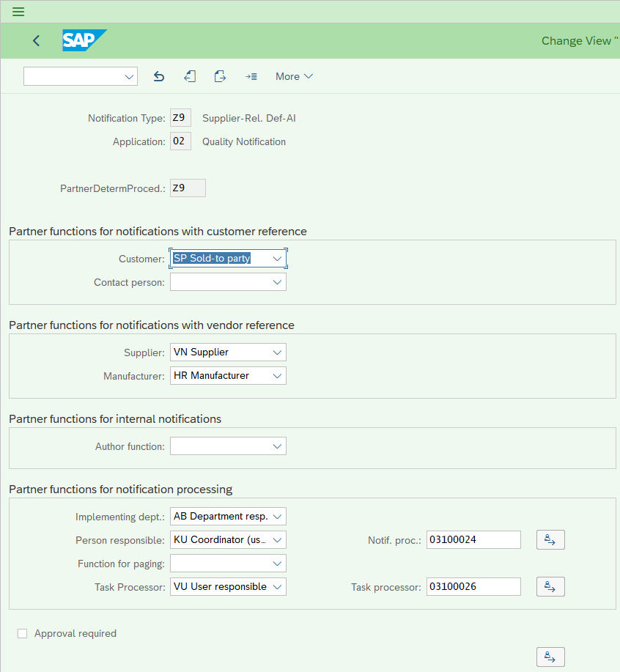Expand the Manufacturer dropdown
Image resolution: width=620 pixels, height=672 pixels.
click(x=228, y=376)
